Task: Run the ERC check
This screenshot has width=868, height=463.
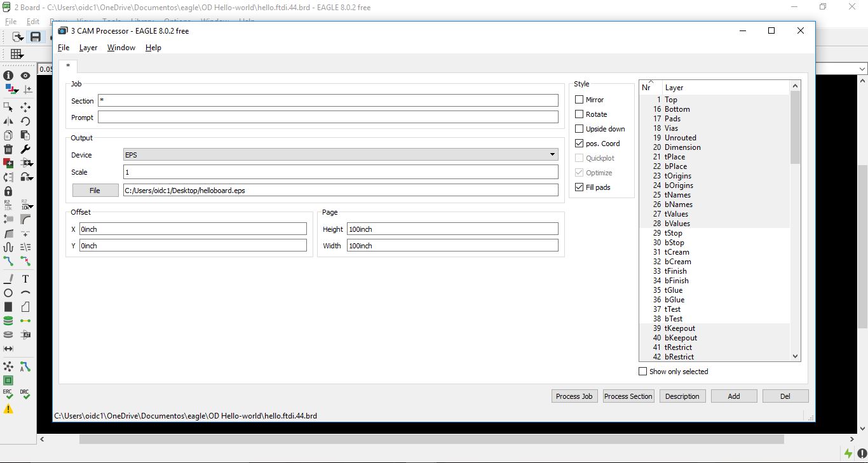Action: [x=8, y=394]
